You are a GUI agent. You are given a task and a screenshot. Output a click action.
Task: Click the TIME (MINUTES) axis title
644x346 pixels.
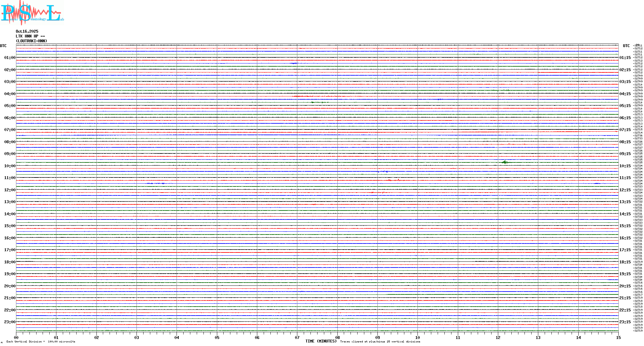(321, 341)
